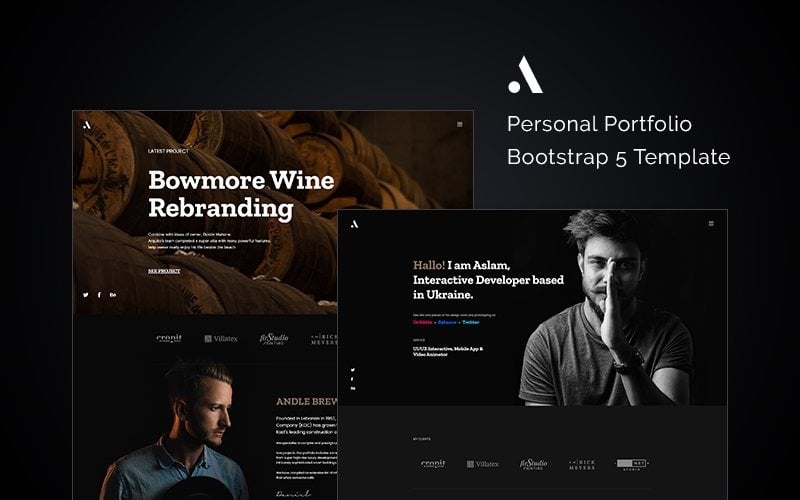Viewport: 800px width, 500px height.
Task: Click the Net Studio client logo
Action: tap(632, 464)
